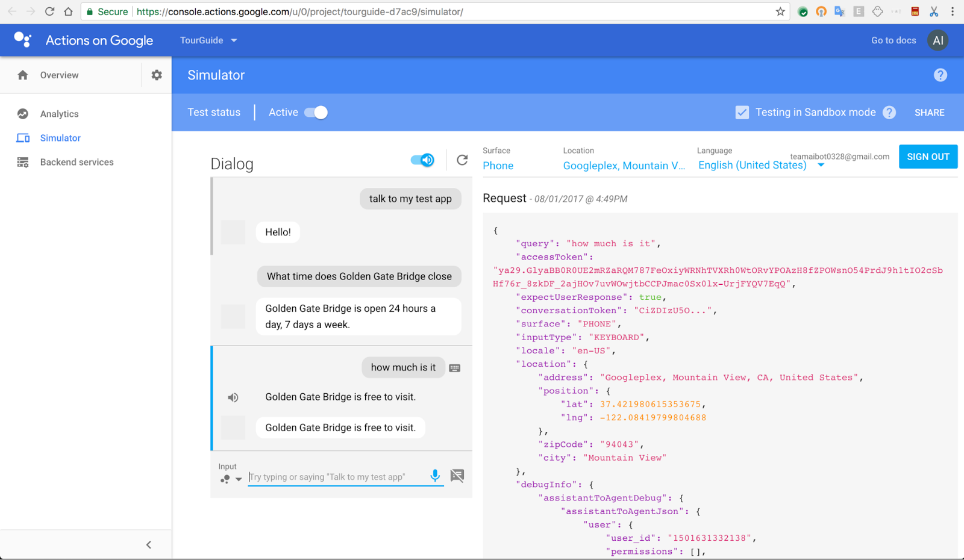The image size is (964, 560).
Task: Click the microphone icon in input
Action: [x=435, y=476]
